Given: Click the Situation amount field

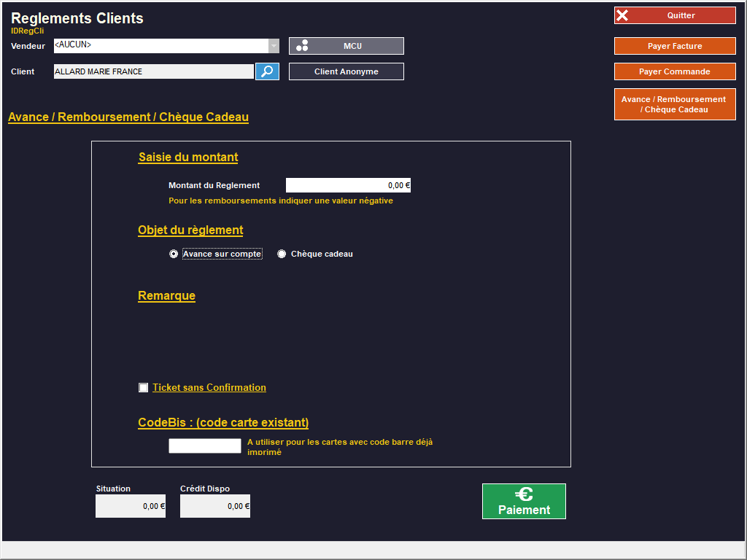Looking at the screenshot, I should pos(130,506).
